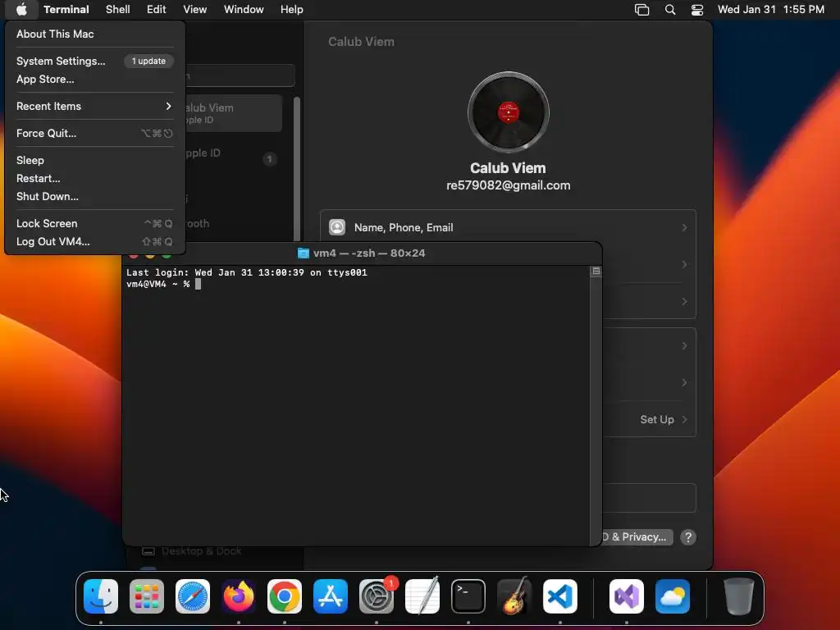840x630 pixels.
Task: Click the Calub Viem vinyl profile picture
Action: pyautogui.click(x=509, y=112)
